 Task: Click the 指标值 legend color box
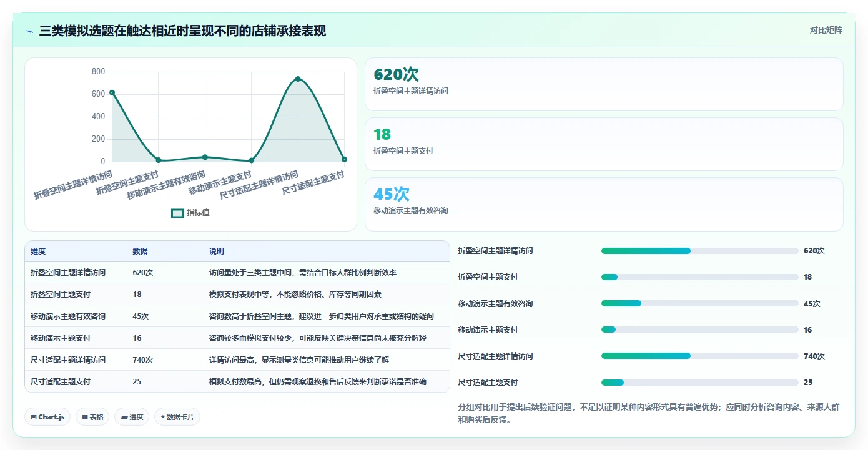point(177,213)
